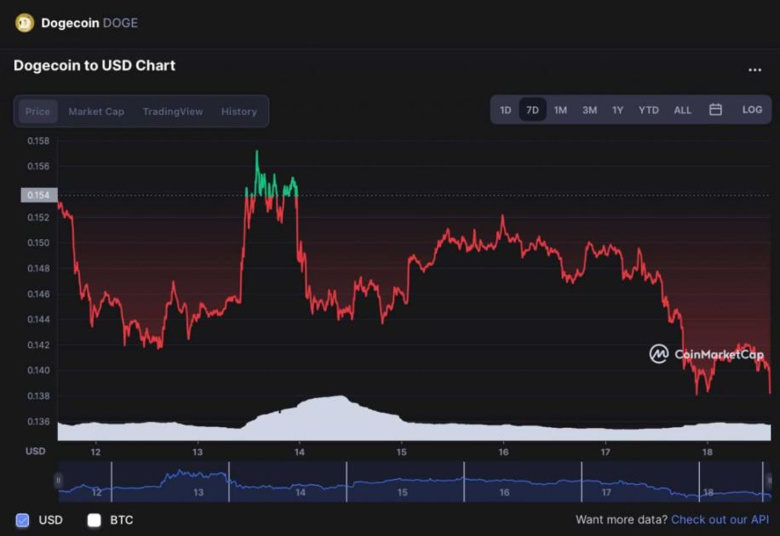Set chart range to 3M

point(589,110)
